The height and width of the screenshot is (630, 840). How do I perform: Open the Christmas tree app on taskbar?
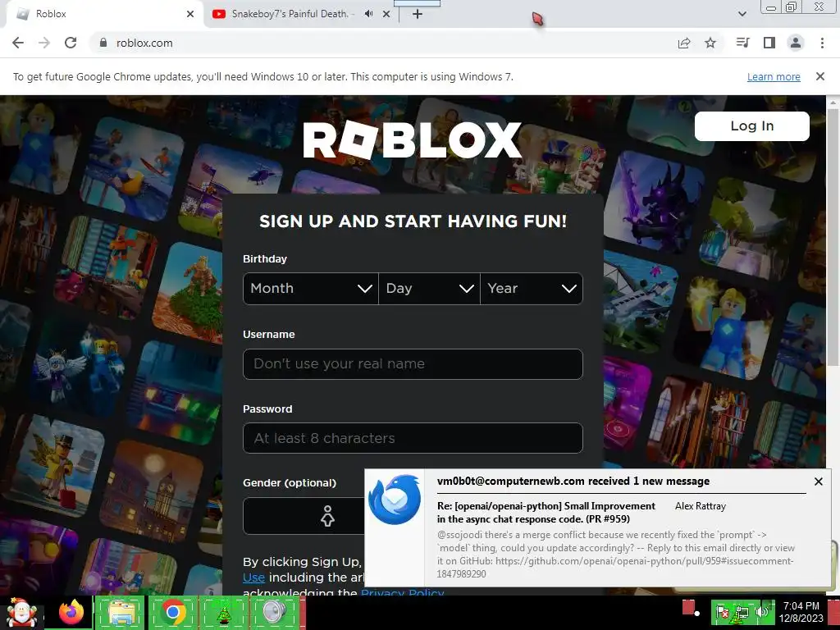coord(223,613)
